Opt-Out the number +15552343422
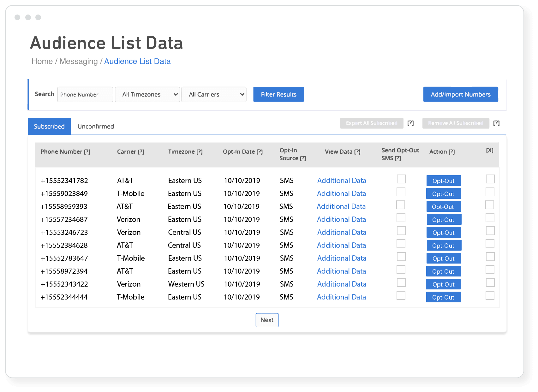The width and height of the screenshot is (538, 392). (443, 284)
